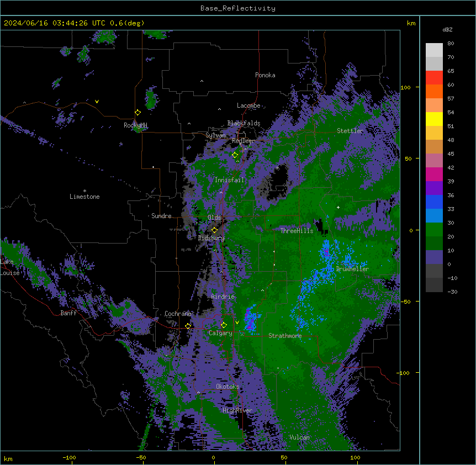This screenshot has width=476, height=465.
Task: Click the asterisk marker above Limestone
Action: [84, 191]
